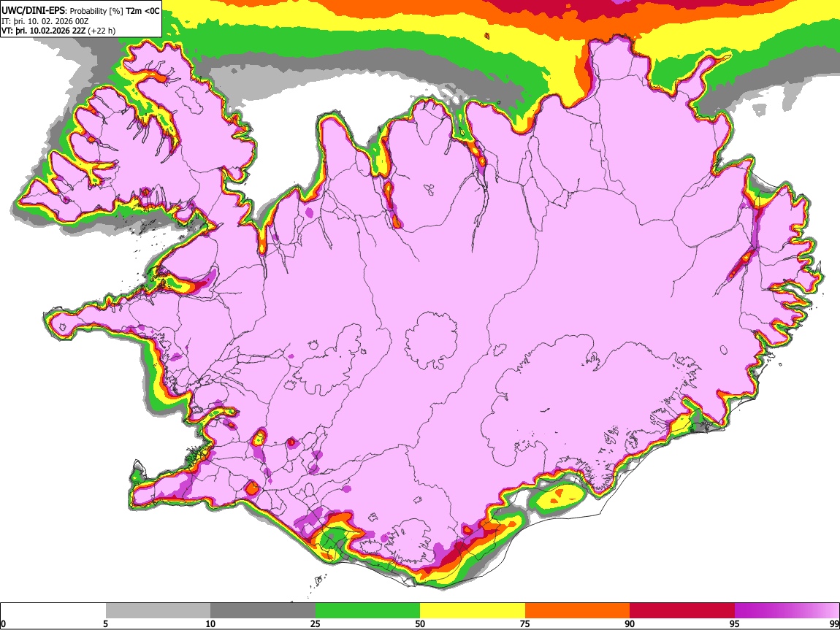Click the magenta-pink 95-99% legend swatch
The height and width of the screenshot is (630, 840).
pyautogui.click(x=787, y=611)
